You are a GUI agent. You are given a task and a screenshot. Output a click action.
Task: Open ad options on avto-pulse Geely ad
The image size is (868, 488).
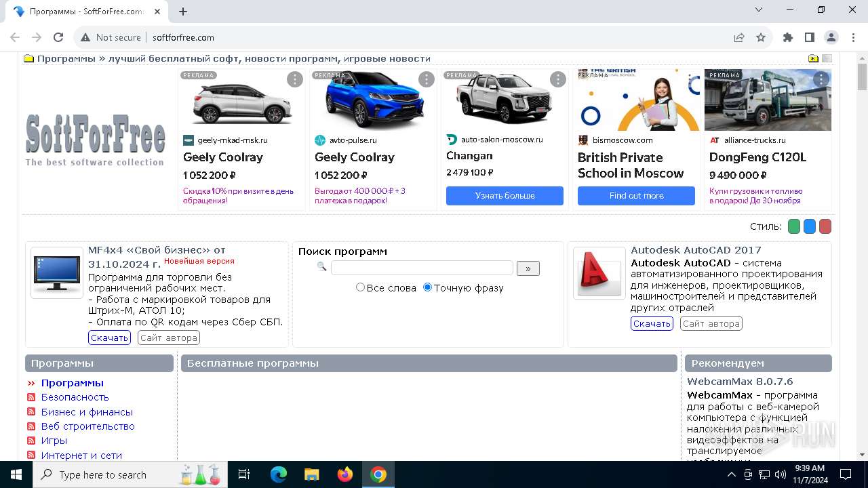coord(427,79)
